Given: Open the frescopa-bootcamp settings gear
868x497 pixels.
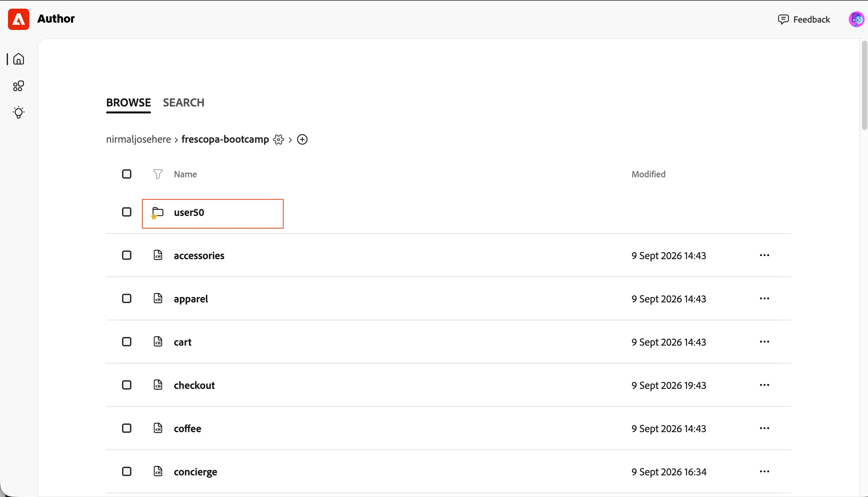Looking at the screenshot, I should click(278, 140).
